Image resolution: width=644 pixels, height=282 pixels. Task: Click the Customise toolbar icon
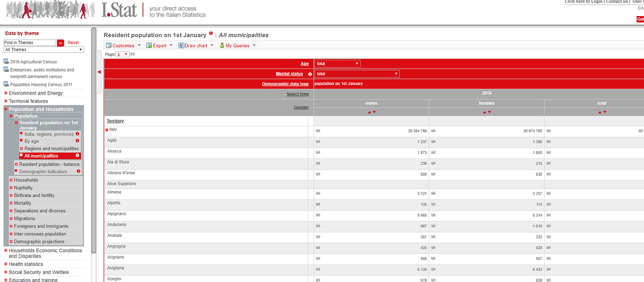(109, 45)
